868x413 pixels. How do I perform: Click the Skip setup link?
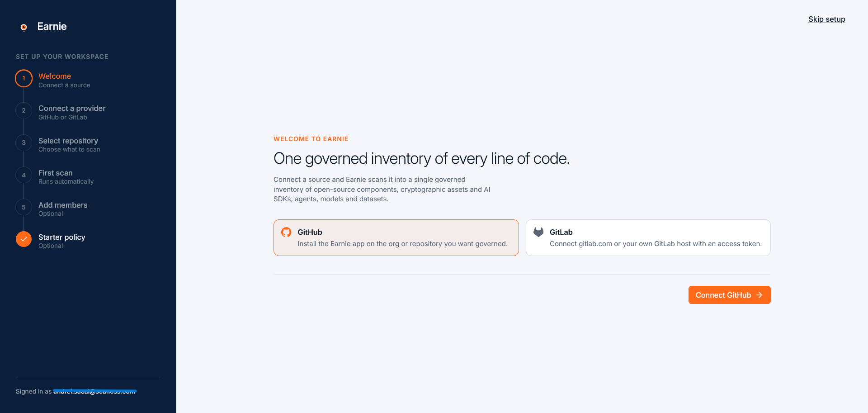[826, 19]
